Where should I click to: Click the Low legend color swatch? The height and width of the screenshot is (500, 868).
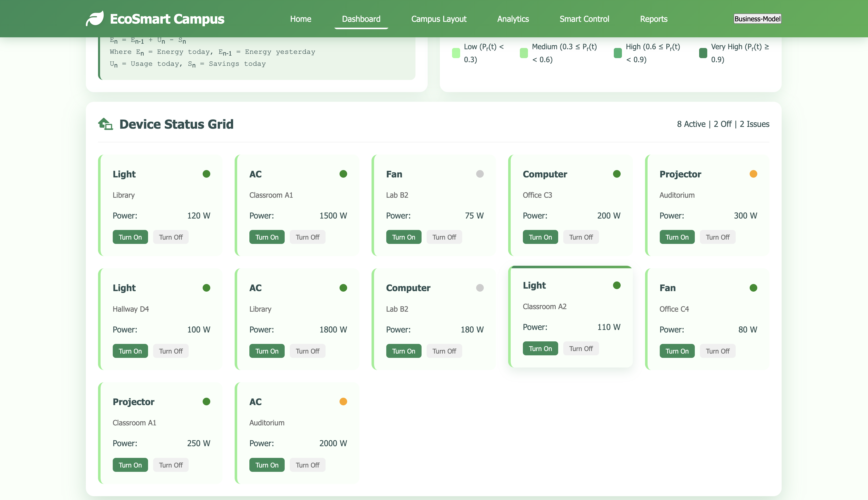(456, 53)
